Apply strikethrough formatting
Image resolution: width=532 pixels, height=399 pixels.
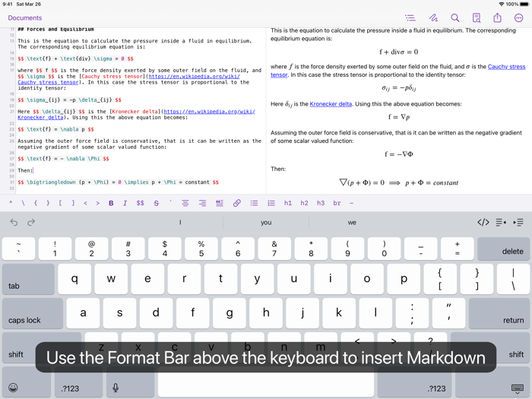pos(156,203)
